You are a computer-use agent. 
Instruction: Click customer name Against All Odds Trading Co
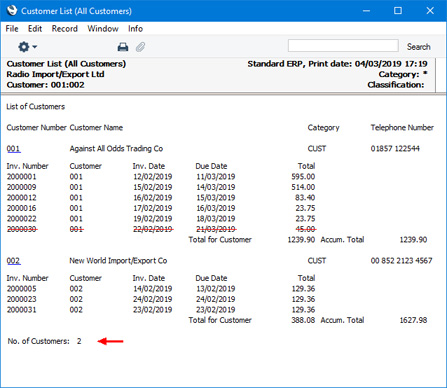click(116, 149)
